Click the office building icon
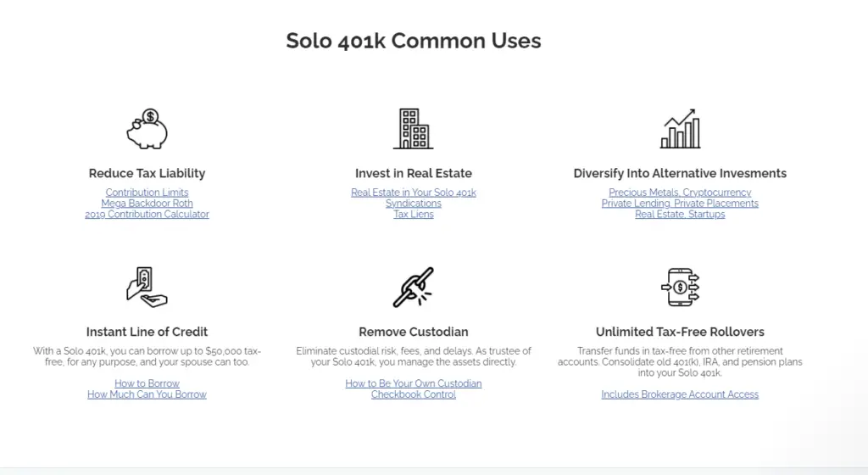The image size is (868, 475). tap(414, 129)
